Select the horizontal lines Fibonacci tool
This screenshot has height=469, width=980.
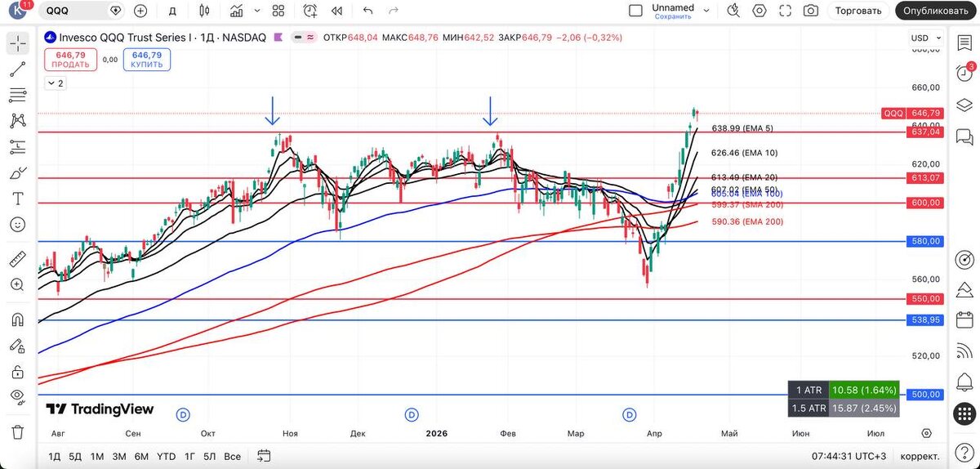(x=18, y=96)
